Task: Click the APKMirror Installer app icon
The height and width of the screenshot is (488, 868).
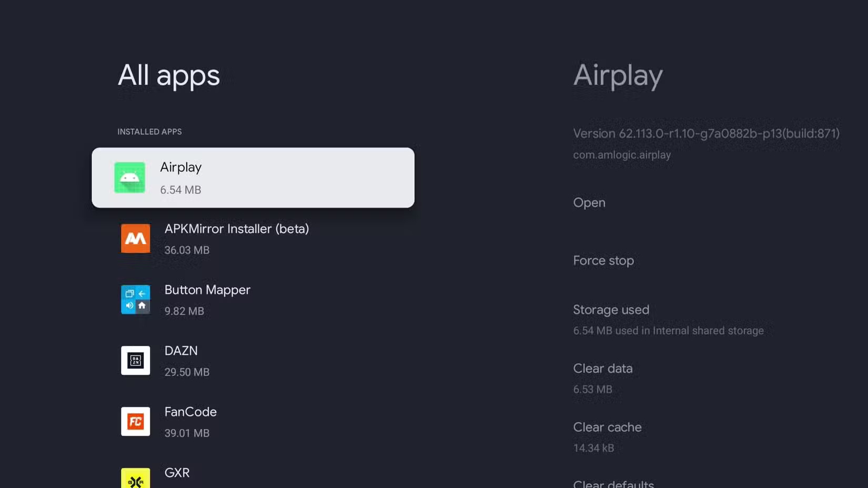Action: (135, 239)
